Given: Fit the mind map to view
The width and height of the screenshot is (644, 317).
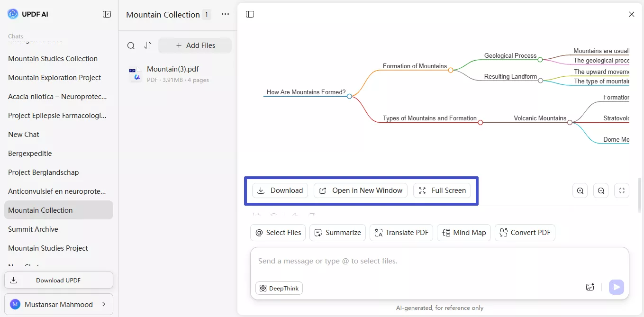Looking at the screenshot, I should pos(622,190).
